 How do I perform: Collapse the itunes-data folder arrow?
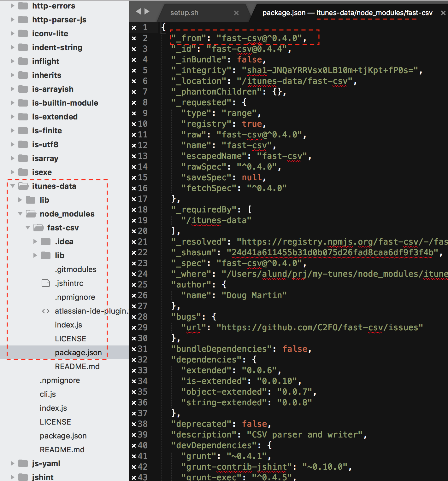(12, 186)
